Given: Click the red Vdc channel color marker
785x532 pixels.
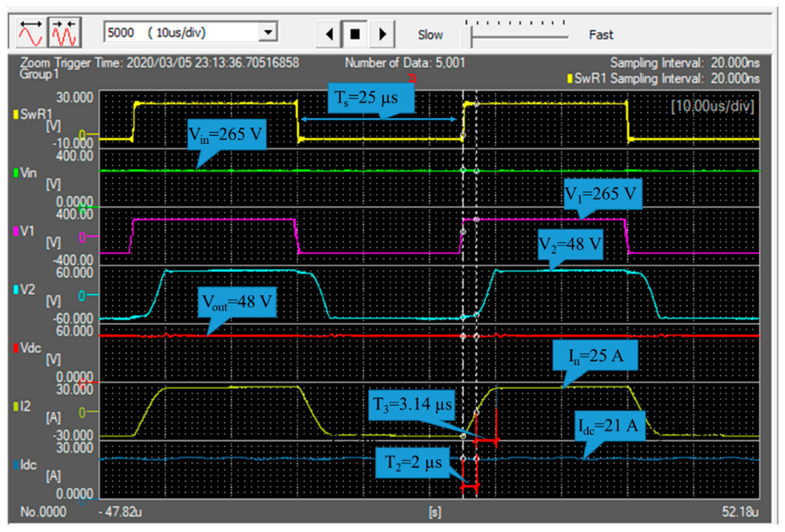Looking at the screenshot, I should tap(16, 348).
